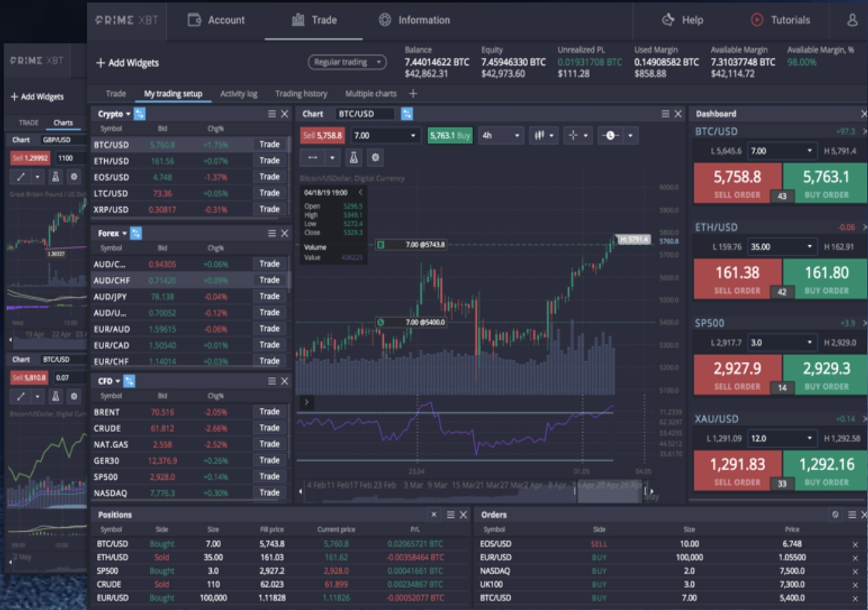Collapse the OHLC data box with the arrow
The height and width of the screenshot is (610, 868).
point(361,192)
